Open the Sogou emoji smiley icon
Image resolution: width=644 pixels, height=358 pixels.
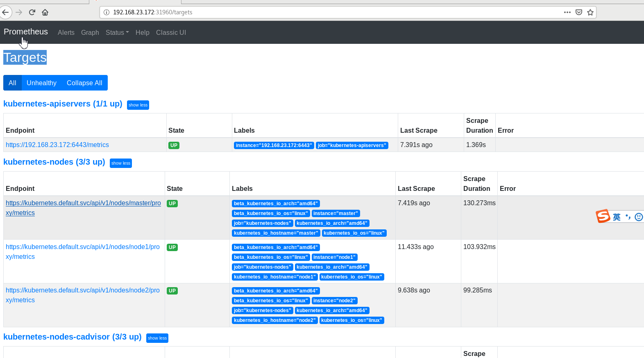[639, 217]
